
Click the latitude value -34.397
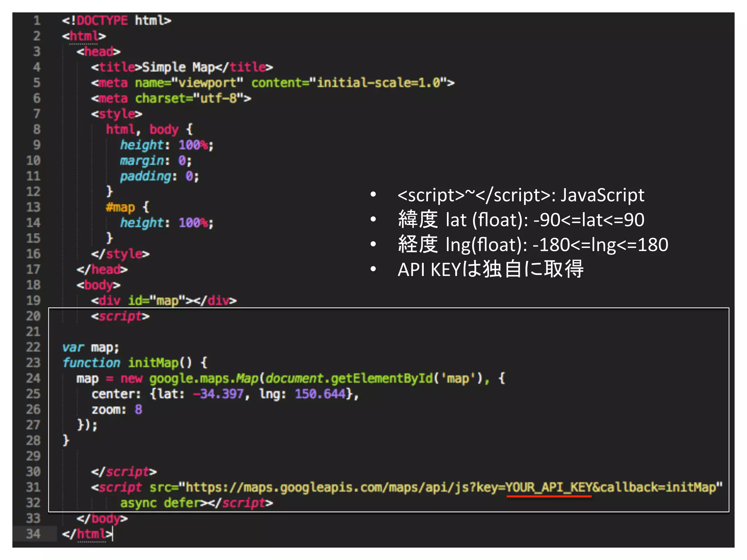point(218,394)
